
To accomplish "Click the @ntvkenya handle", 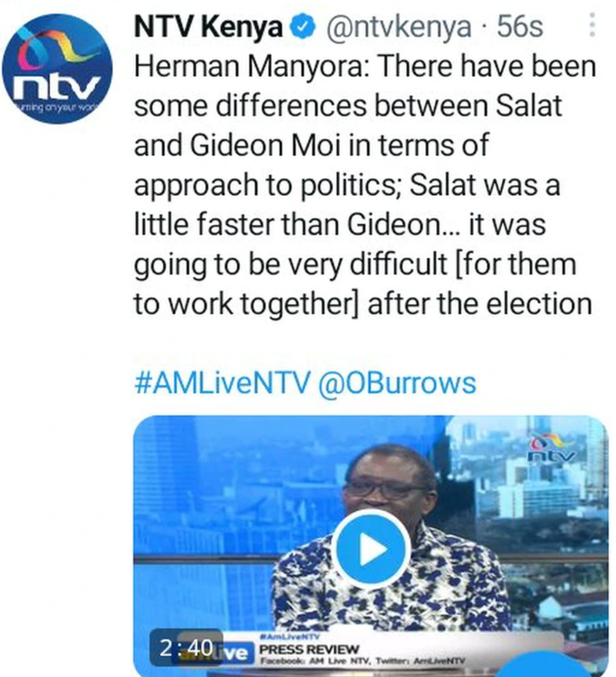I will [399, 27].
